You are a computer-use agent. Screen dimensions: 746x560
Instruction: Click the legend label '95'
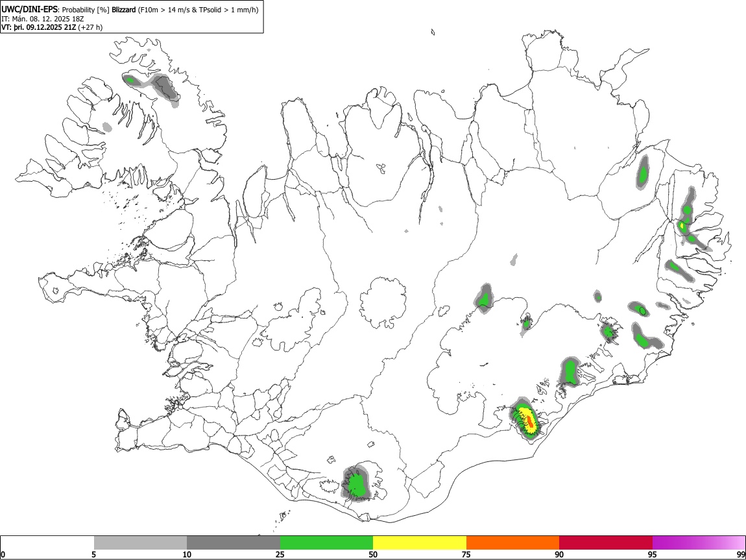coord(653,554)
